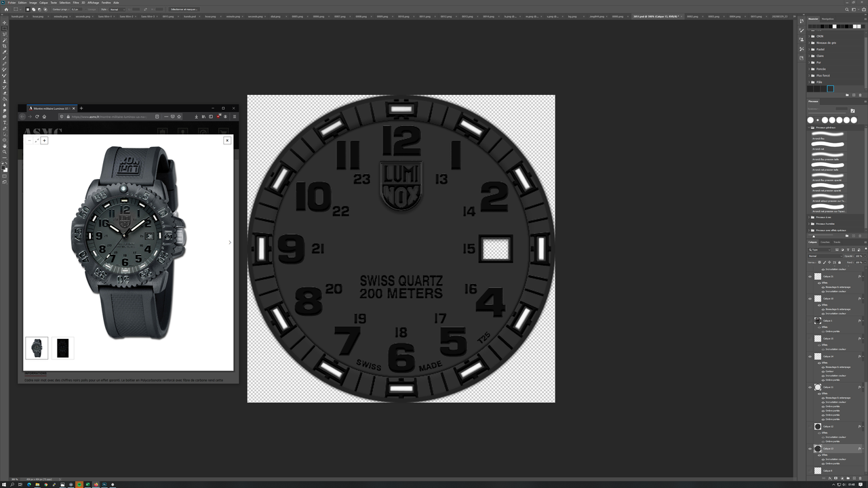Go to next product image arrow
This screenshot has width=868, height=488.
tap(229, 242)
